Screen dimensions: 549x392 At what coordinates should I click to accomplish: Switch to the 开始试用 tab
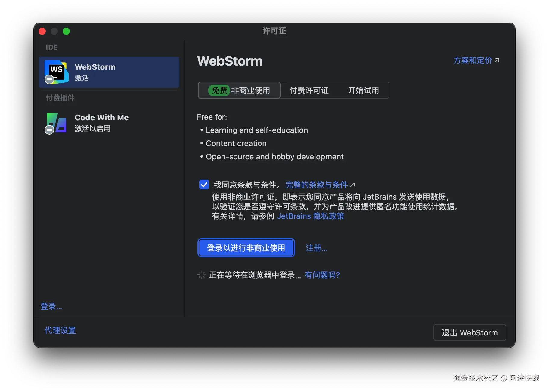363,90
